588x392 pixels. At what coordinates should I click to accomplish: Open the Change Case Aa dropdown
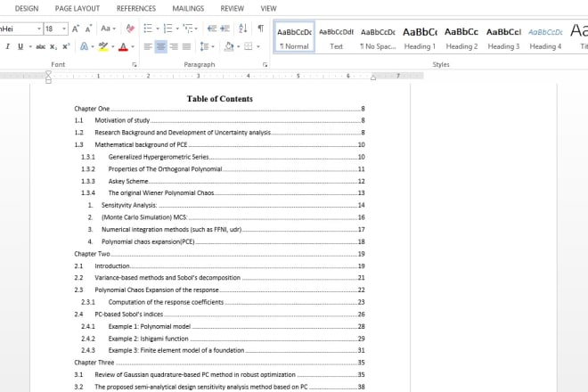pyautogui.click(x=108, y=29)
